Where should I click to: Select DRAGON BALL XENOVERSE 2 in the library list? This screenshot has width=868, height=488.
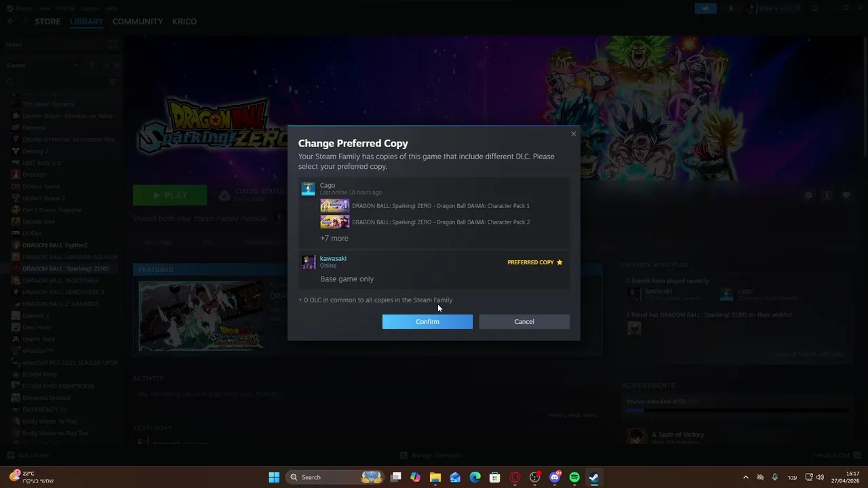coord(63,292)
